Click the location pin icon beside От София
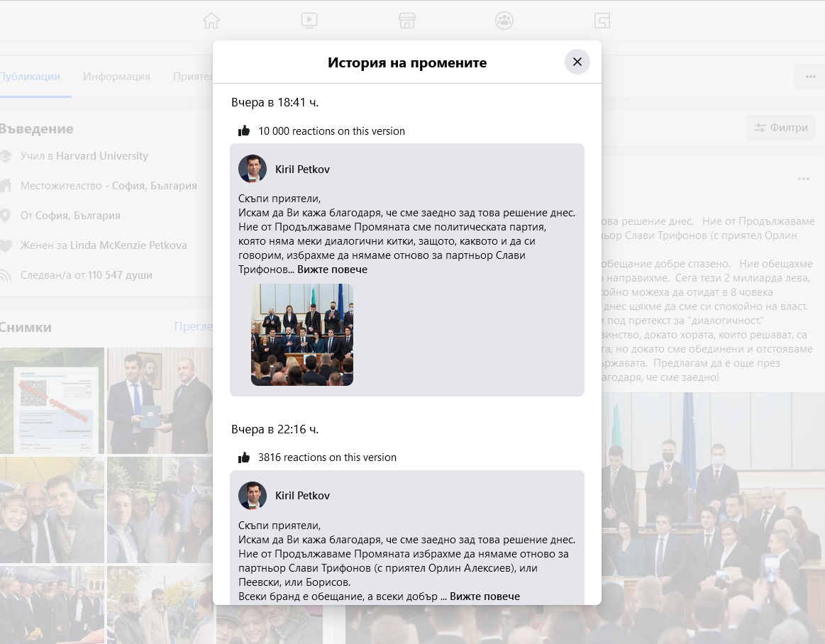This screenshot has width=825, height=644. coord(5,216)
